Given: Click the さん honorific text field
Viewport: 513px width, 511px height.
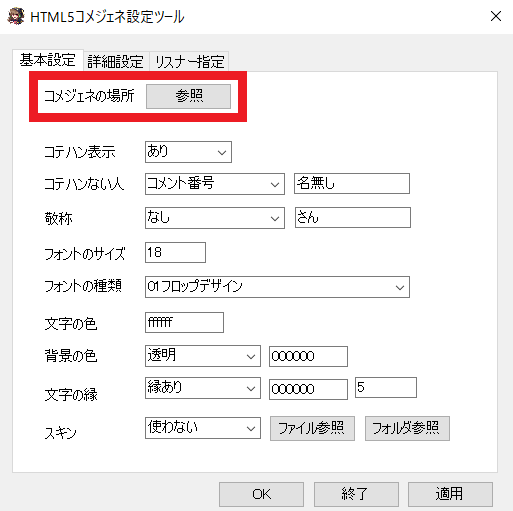Looking at the screenshot, I should pos(353,218).
